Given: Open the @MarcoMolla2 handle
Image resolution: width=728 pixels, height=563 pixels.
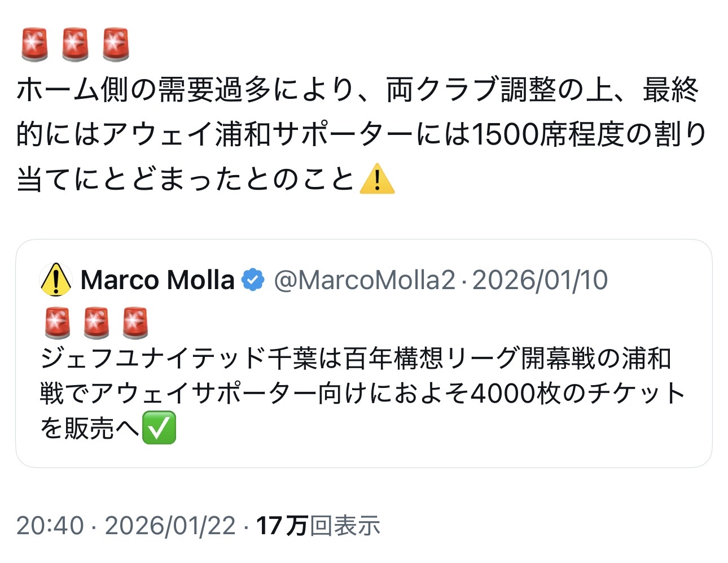Looking at the screenshot, I should (365, 280).
